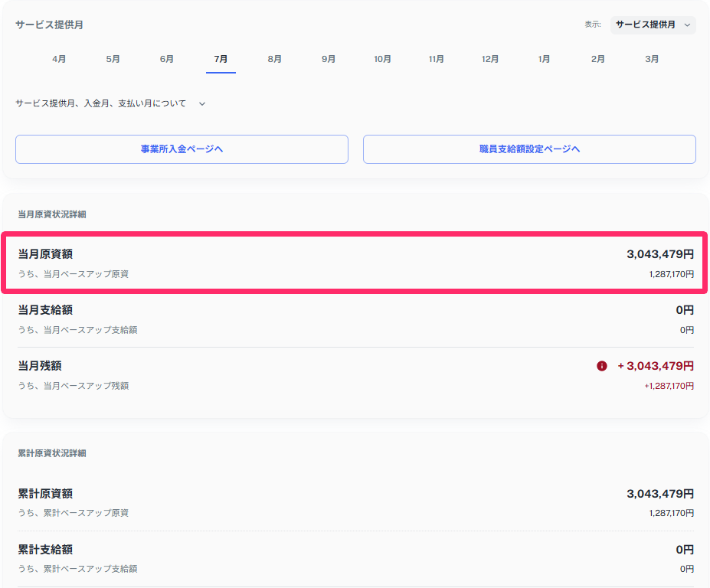Reselect the active 7月 tab

pyautogui.click(x=221, y=58)
